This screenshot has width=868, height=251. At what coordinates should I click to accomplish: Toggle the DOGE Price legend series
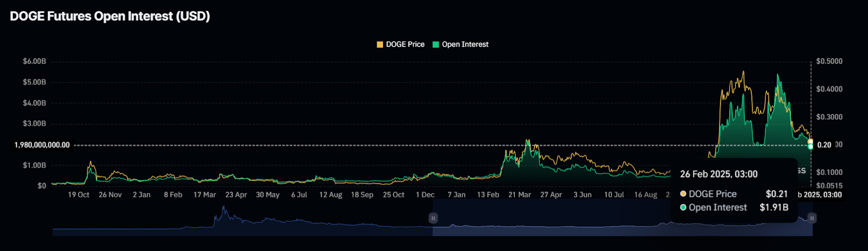pos(401,44)
